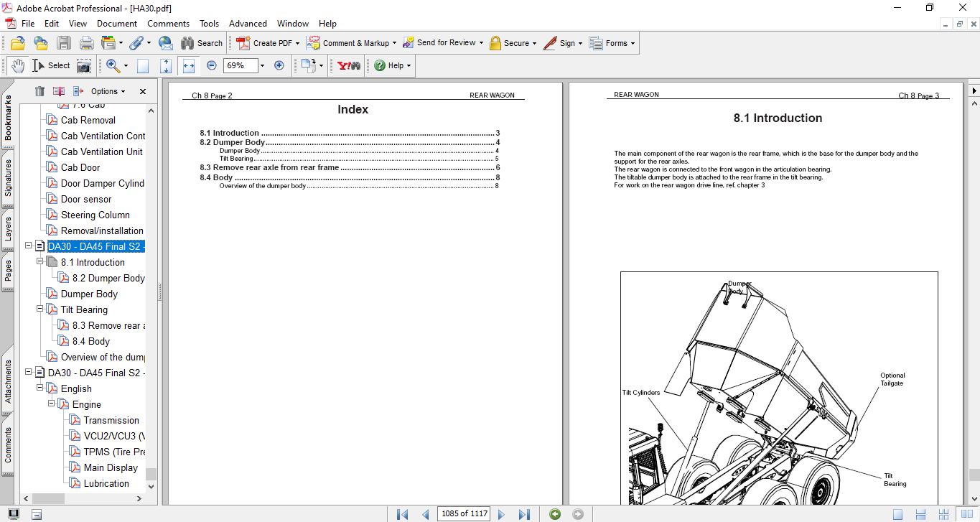
Task: Collapse the Engine bookmark node
Action: point(52,404)
